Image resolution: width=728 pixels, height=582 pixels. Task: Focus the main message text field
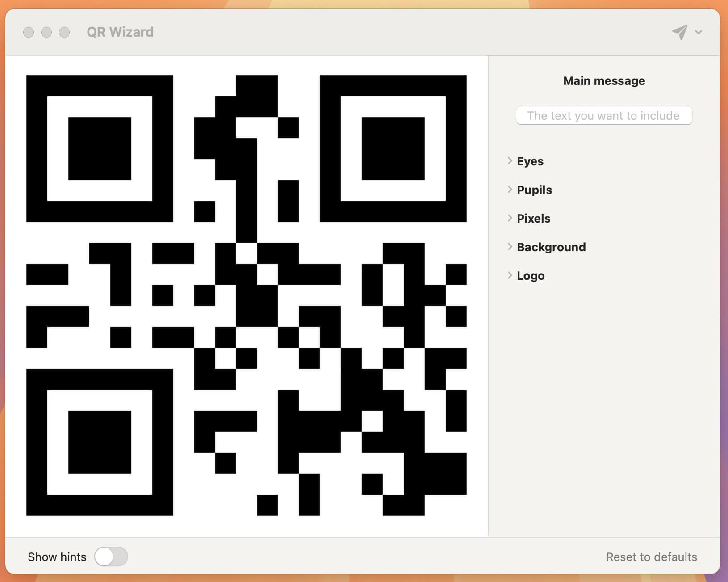[604, 115]
